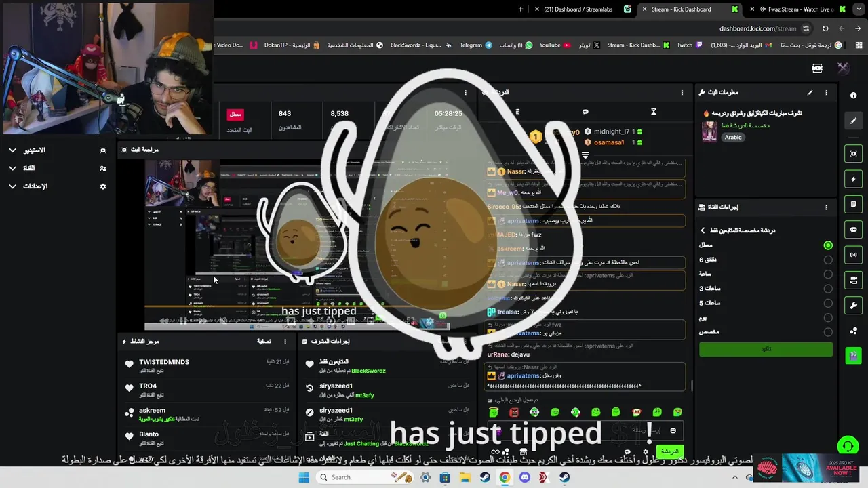Click the stream category thumbnail image
This screenshot has height=488, width=868.
tap(709, 131)
